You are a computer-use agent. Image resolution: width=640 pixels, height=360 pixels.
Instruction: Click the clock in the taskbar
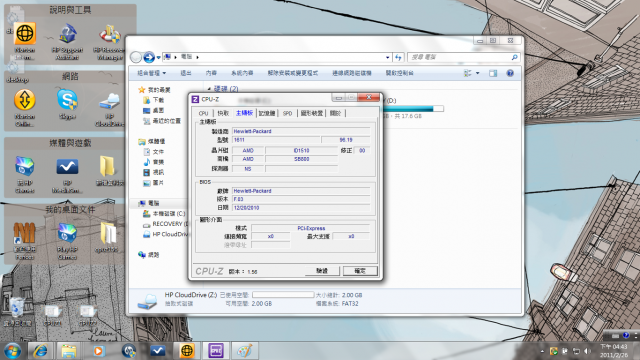click(613, 351)
